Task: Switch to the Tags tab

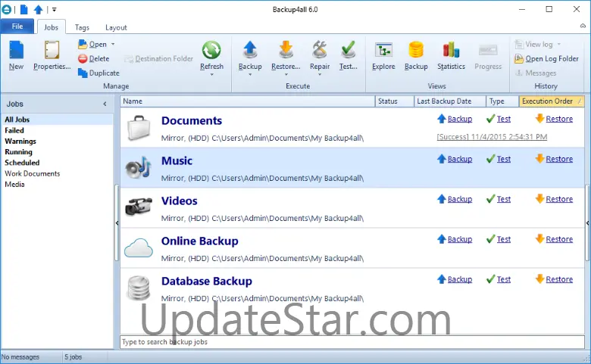Action: 82,27
